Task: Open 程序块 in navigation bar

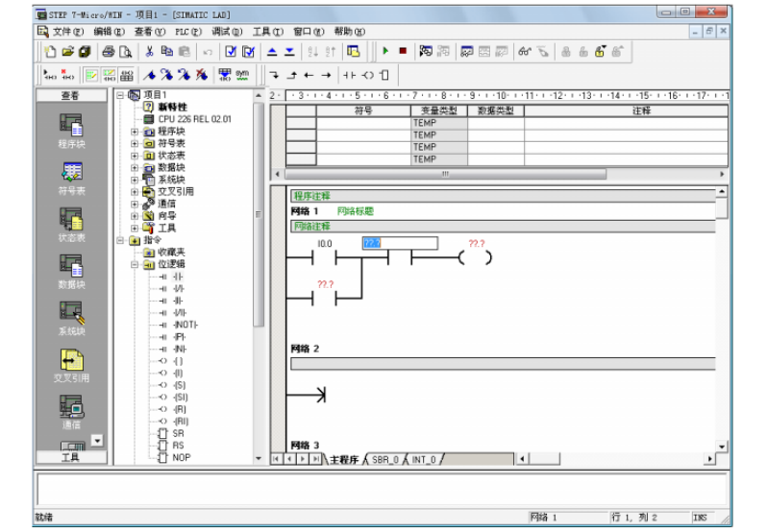Action: (71, 131)
